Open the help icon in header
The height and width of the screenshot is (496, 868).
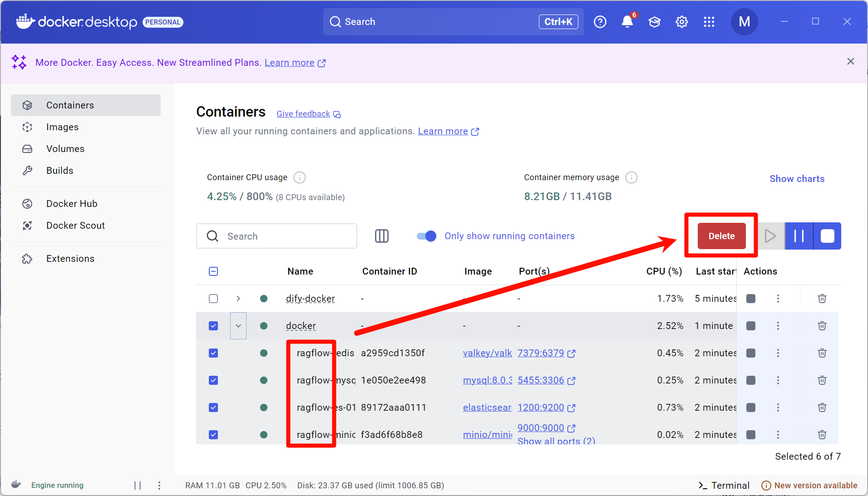(600, 22)
